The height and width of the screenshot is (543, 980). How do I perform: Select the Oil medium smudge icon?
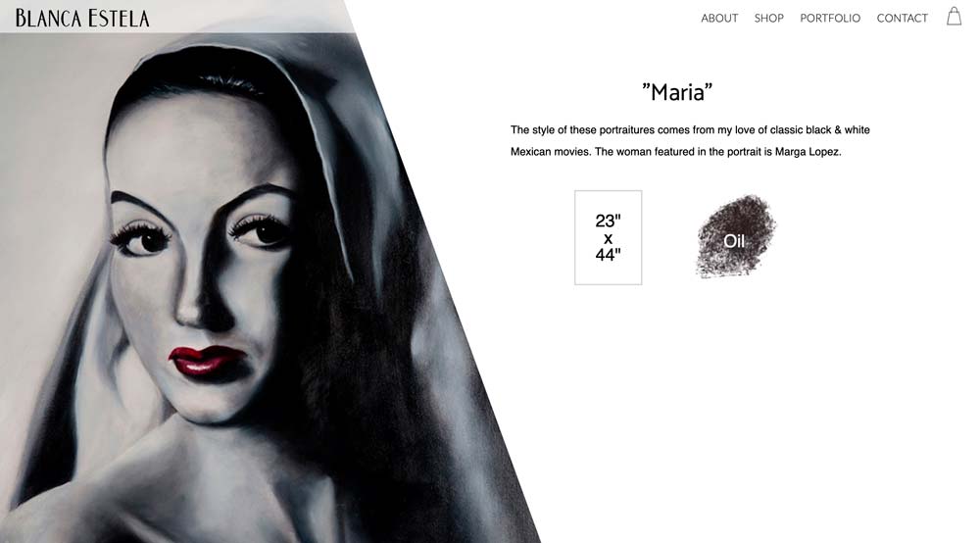tap(736, 236)
